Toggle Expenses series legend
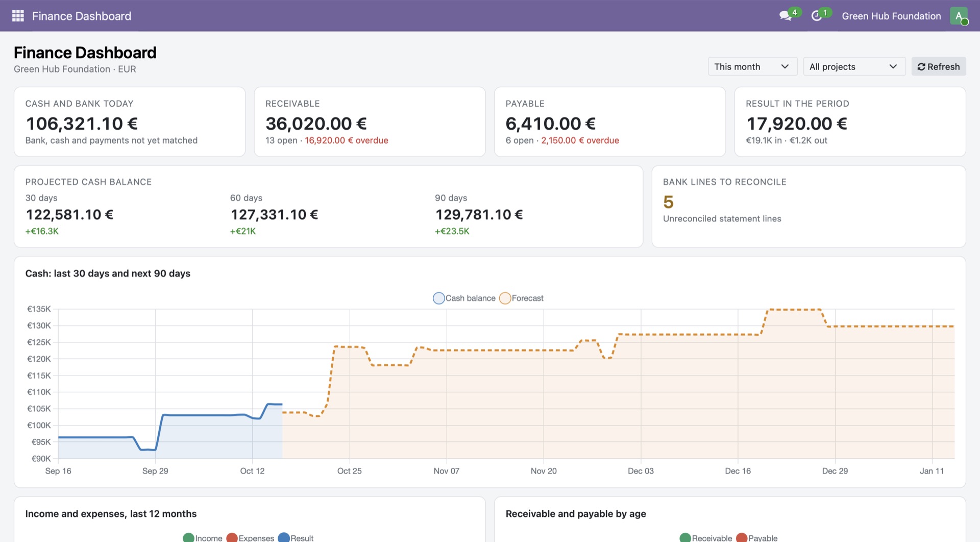980x542 pixels. tap(250, 538)
